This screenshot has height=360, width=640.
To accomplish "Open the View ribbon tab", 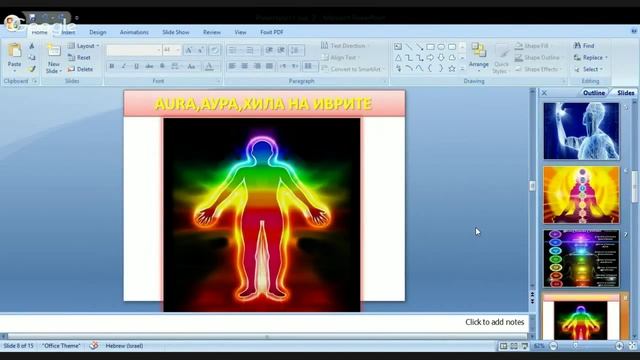I will 240,32.
